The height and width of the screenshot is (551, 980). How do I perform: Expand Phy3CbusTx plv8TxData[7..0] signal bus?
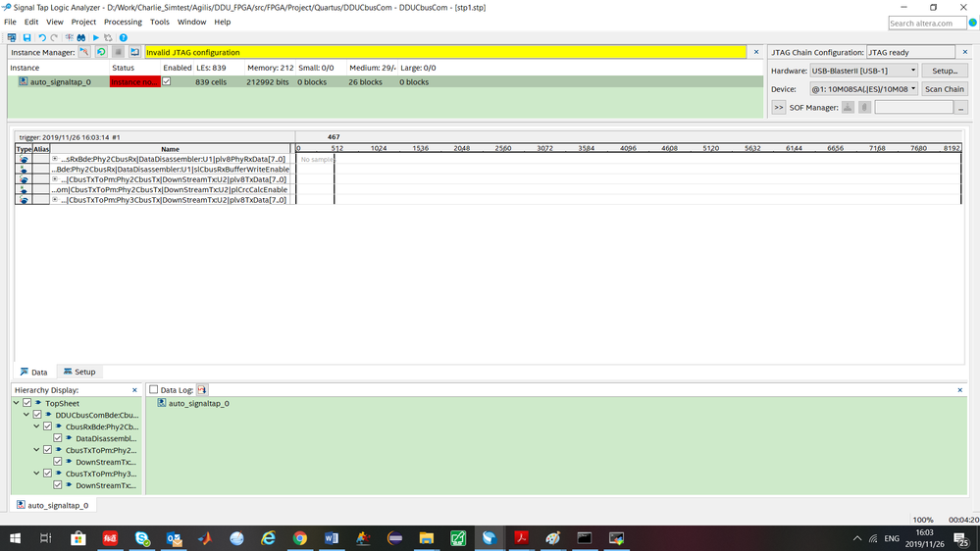coord(55,200)
